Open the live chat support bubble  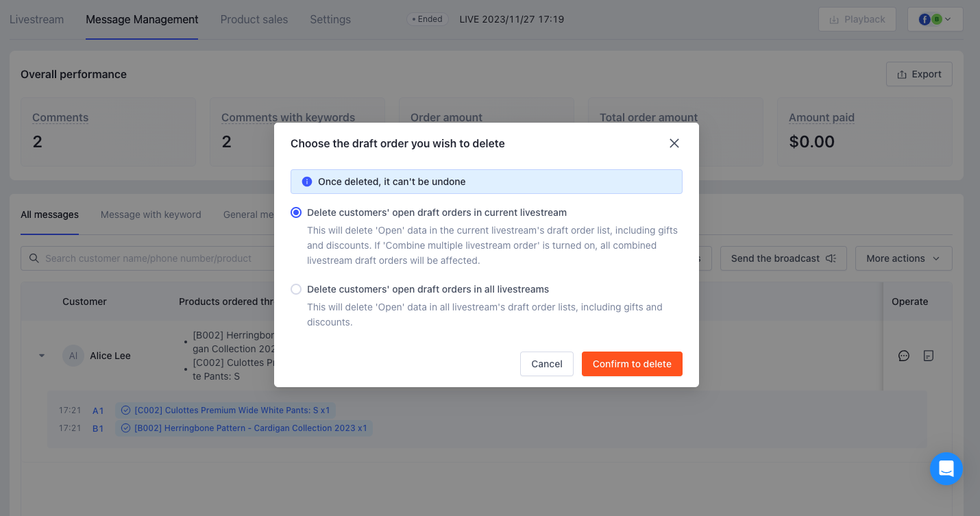point(946,469)
